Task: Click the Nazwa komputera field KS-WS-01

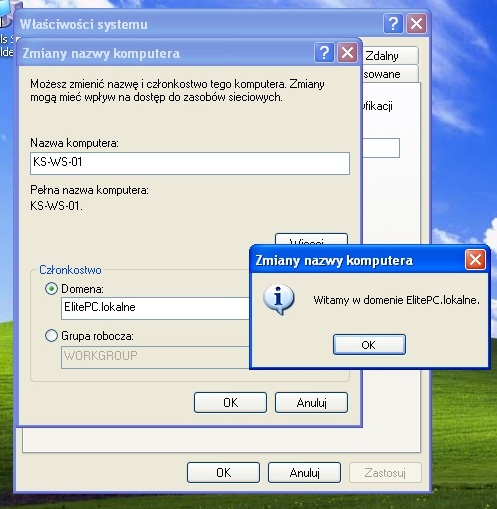Action: click(x=190, y=163)
